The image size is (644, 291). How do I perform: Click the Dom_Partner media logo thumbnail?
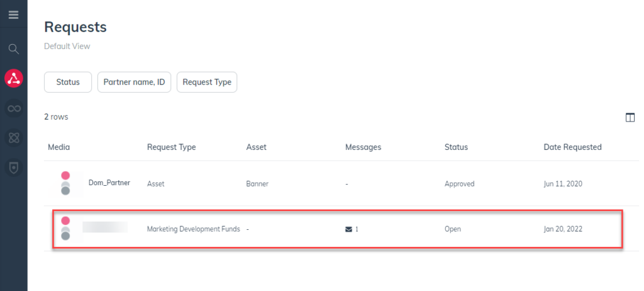coord(65,183)
